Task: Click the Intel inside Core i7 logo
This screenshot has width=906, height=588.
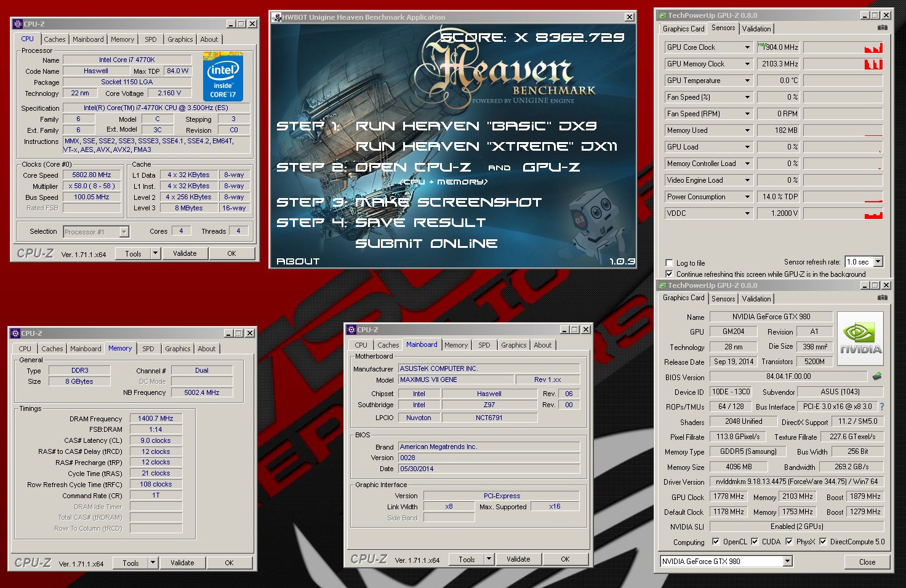Action: (x=223, y=76)
